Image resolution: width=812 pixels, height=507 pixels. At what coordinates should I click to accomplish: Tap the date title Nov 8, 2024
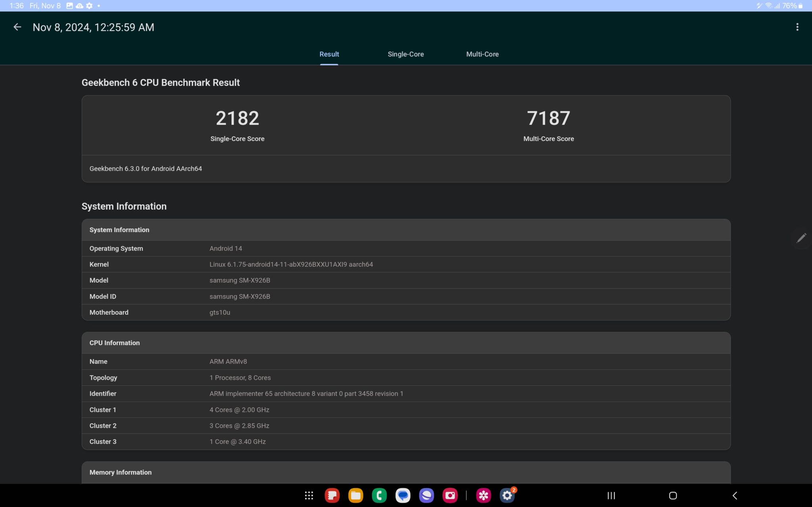pyautogui.click(x=93, y=27)
